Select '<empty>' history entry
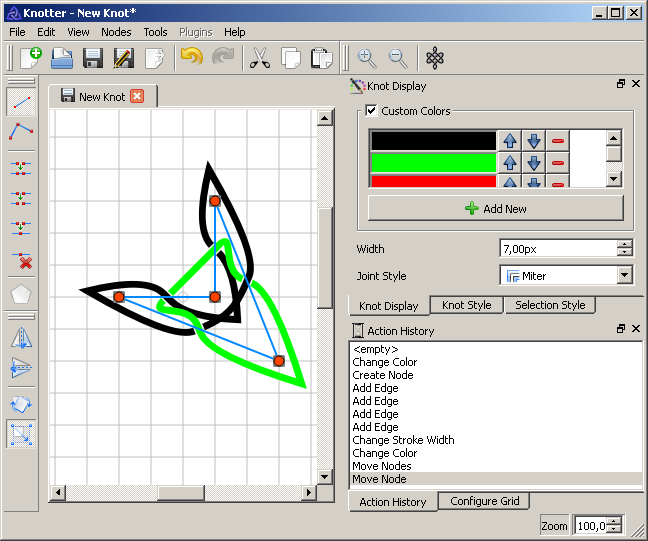648x541 pixels. click(375, 349)
